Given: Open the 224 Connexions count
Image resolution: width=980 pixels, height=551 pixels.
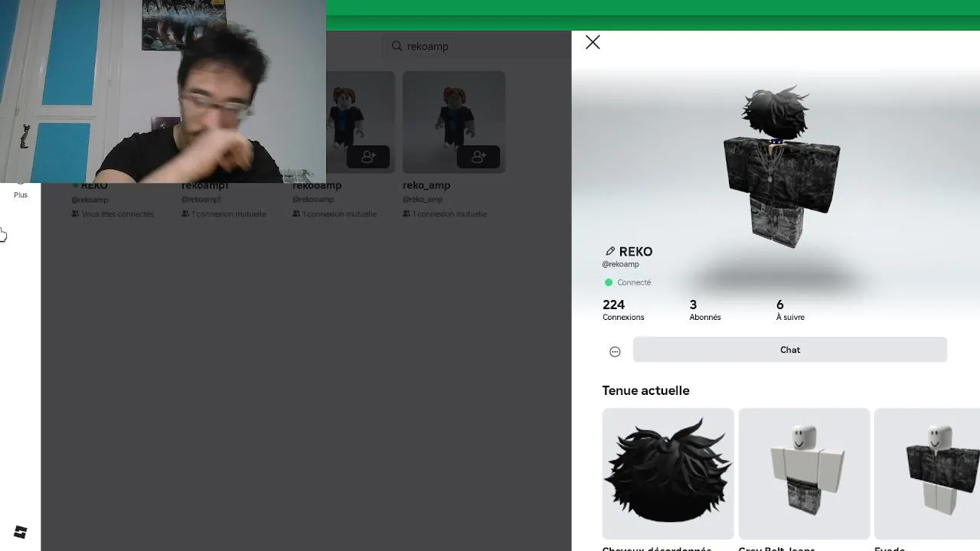Looking at the screenshot, I should click(623, 310).
